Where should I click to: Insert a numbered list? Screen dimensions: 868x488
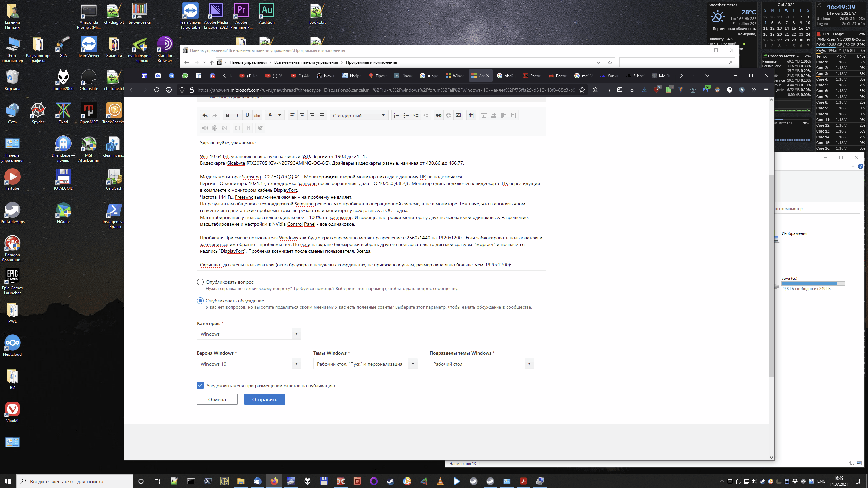coord(396,115)
